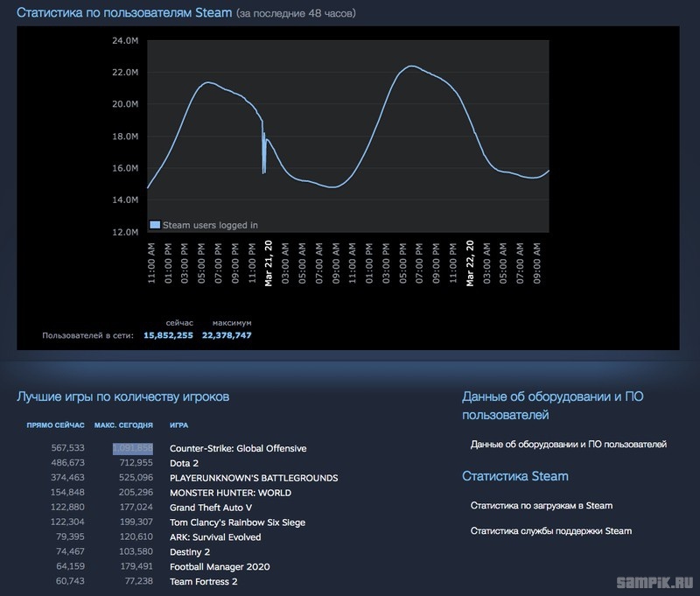This screenshot has height=596, width=700.
Task: Click maximum users value 22,378,747
Action: point(227,335)
